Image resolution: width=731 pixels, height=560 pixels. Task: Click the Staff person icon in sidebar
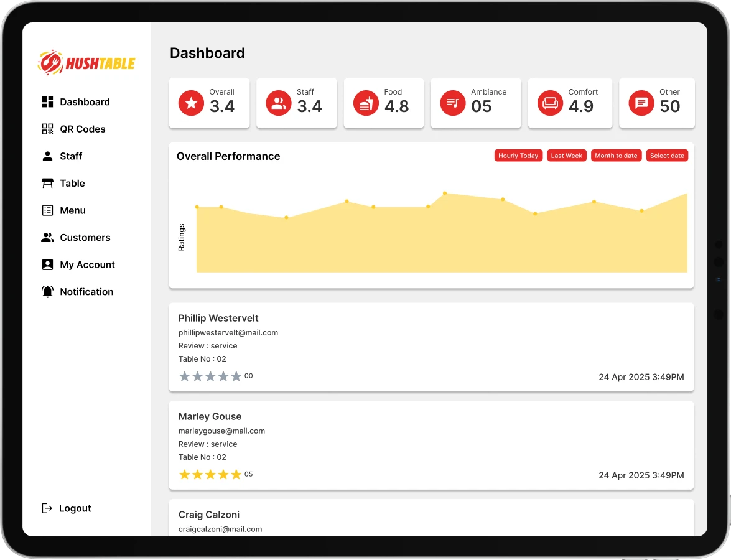click(x=47, y=156)
